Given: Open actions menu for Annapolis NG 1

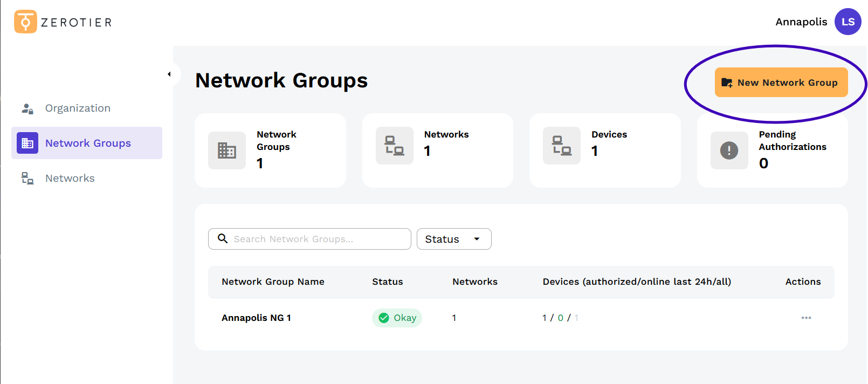Looking at the screenshot, I should pyautogui.click(x=806, y=318).
